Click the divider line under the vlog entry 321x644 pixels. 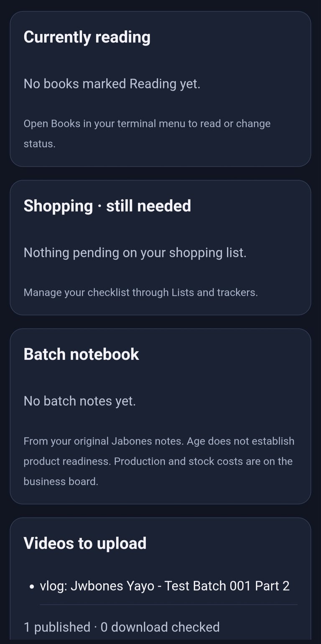(168, 604)
